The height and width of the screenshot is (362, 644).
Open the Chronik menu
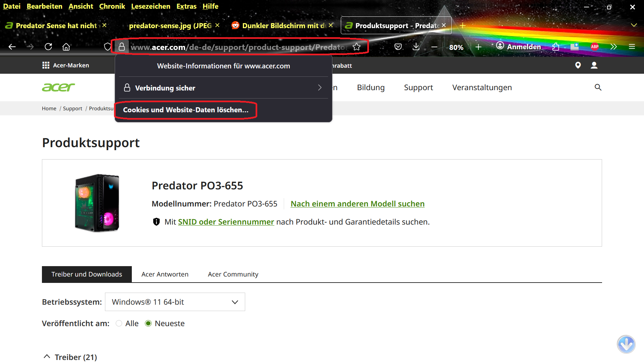point(112,6)
